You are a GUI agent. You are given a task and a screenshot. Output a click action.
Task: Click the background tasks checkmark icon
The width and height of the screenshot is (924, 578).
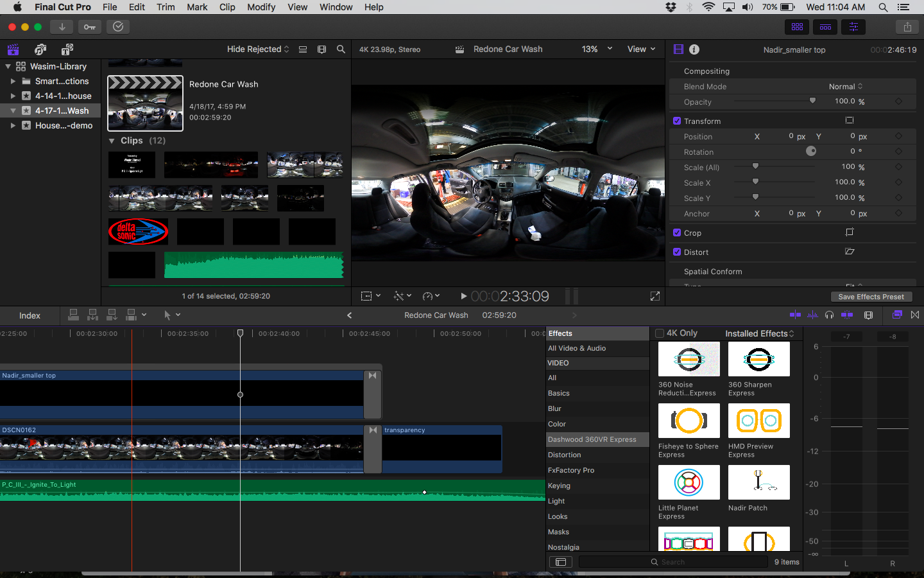[118, 27]
